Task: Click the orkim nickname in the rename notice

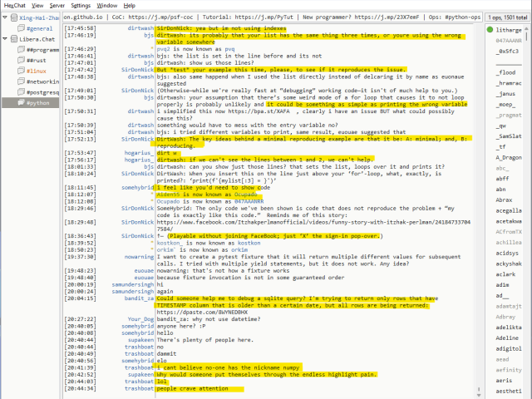Action: coord(239,249)
